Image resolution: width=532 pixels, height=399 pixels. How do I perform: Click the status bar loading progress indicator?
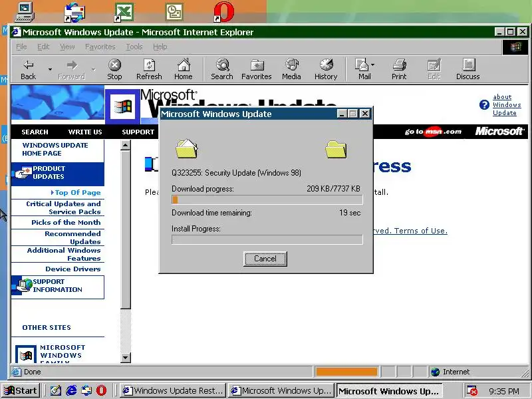pos(346,372)
